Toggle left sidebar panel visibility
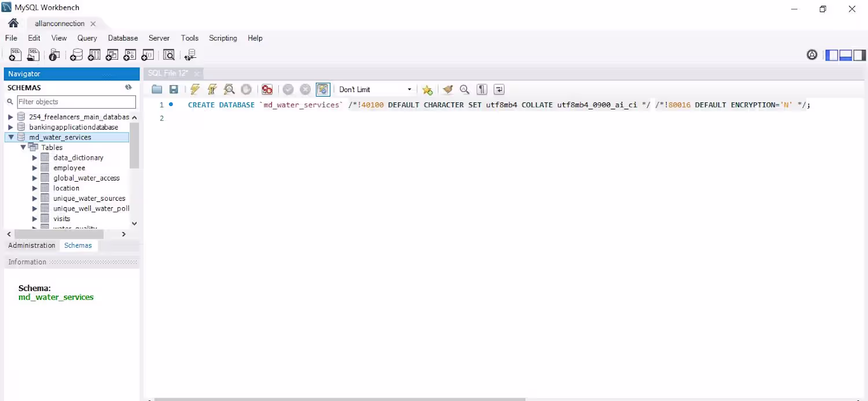The image size is (868, 401). pyautogui.click(x=832, y=55)
